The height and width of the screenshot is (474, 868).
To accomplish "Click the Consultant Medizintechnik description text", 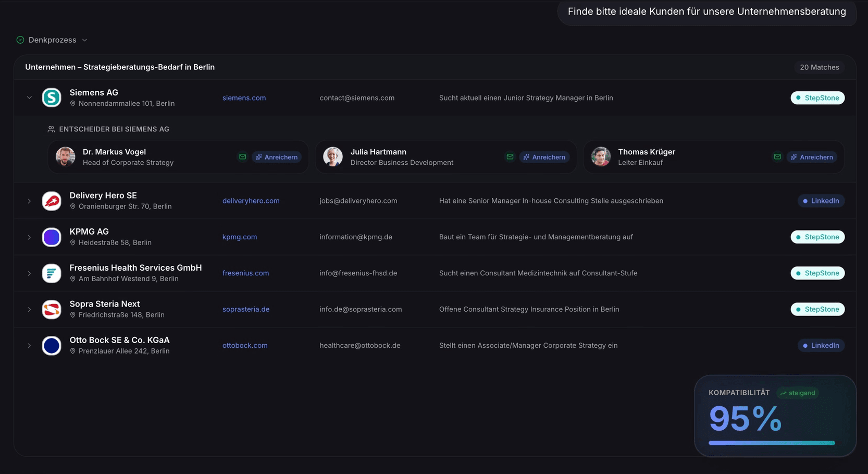I will (x=538, y=273).
